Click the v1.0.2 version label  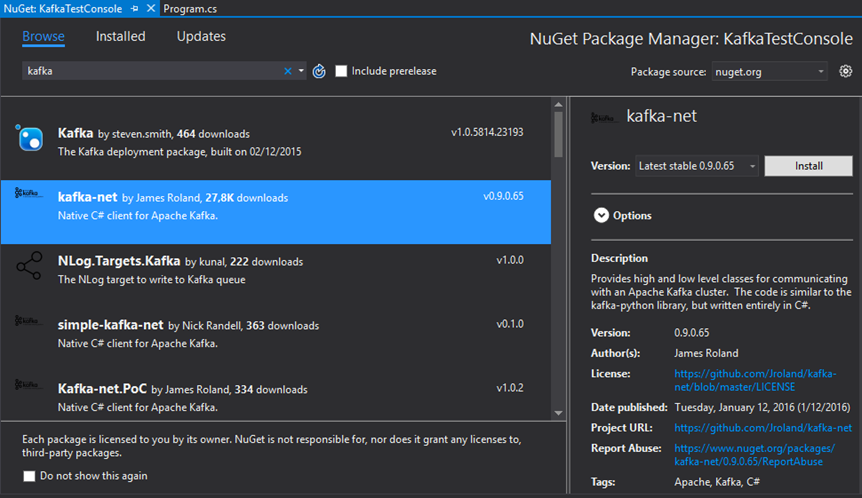click(x=510, y=388)
